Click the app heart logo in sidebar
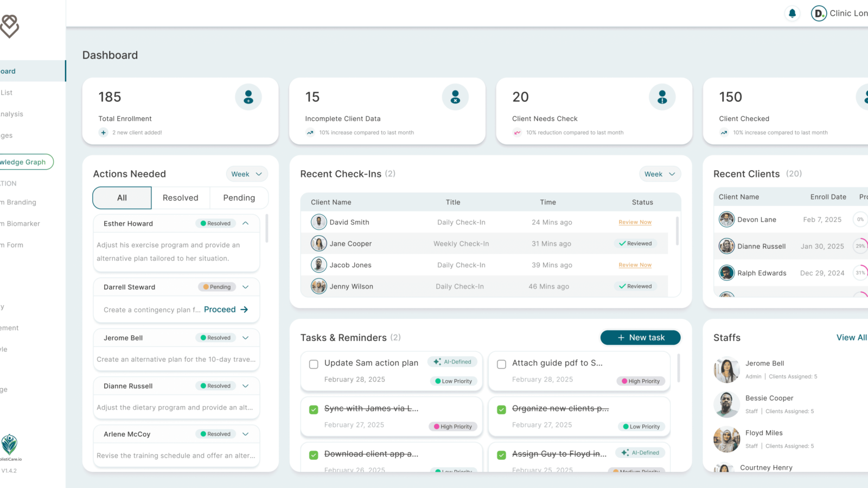The height and width of the screenshot is (488, 868). tap(9, 26)
